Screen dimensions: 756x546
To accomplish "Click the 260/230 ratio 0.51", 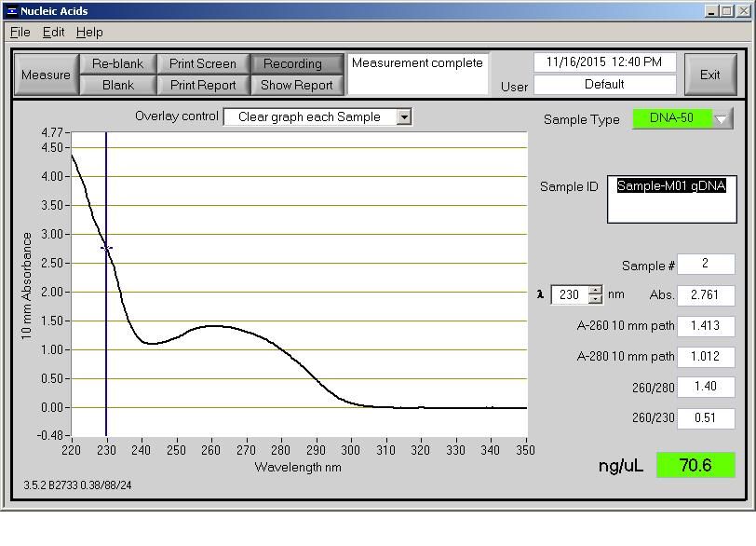I will 706,417.
